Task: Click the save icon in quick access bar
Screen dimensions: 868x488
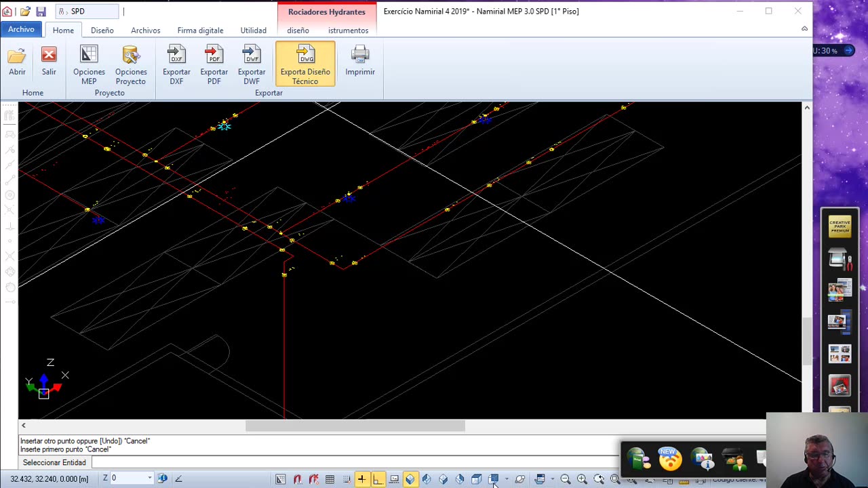Action: (x=41, y=12)
